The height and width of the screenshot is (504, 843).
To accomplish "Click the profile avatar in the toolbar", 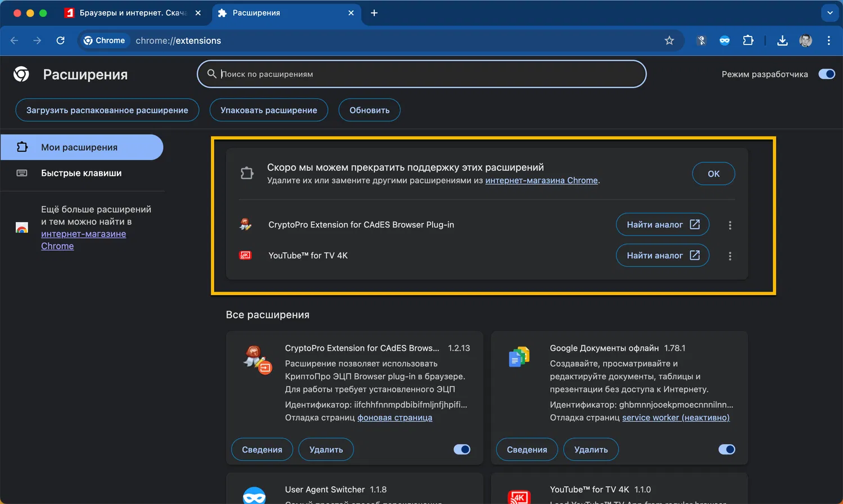I will [x=805, y=40].
